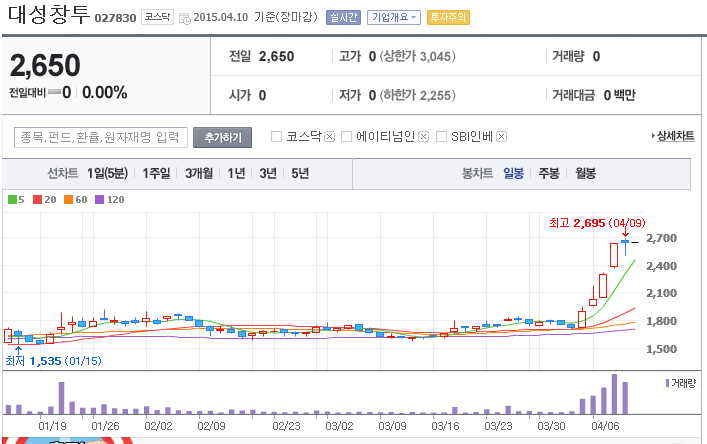Select the 1일(5분) line chart tab
Screen dimensions: 707x444
(107, 173)
